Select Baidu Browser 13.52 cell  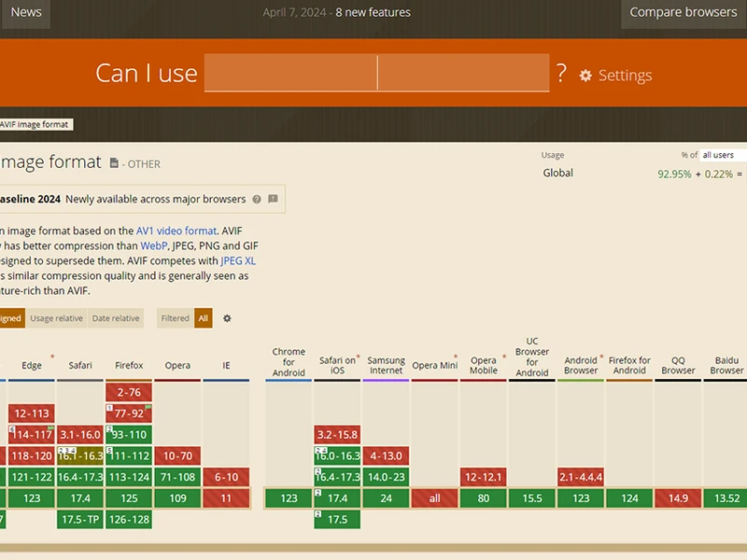coord(726,498)
